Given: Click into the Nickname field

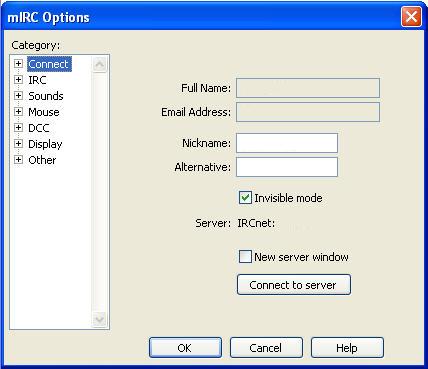Looking at the screenshot, I should (x=287, y=143).
